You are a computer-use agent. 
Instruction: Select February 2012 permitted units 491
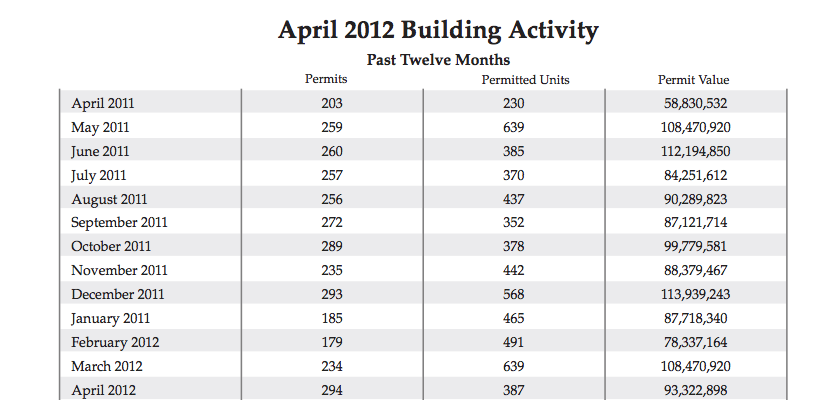pos(513,343)
